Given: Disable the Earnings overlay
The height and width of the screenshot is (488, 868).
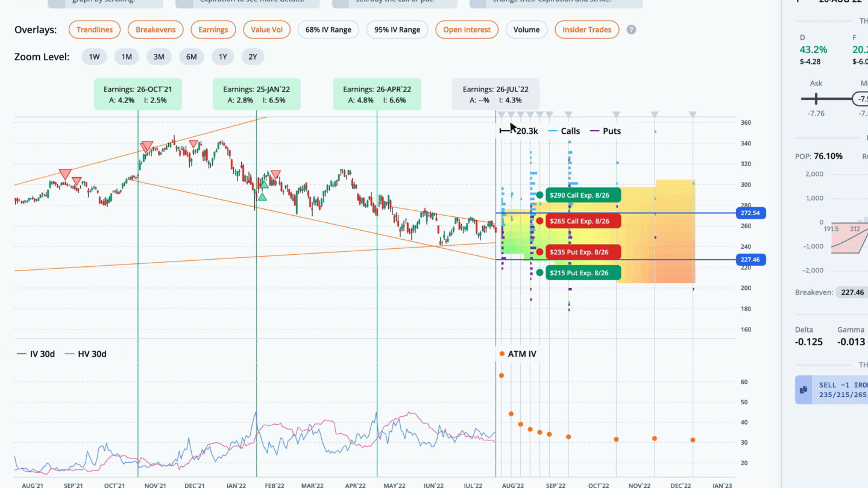Looking at the screenshot, I should coord(213,30).
